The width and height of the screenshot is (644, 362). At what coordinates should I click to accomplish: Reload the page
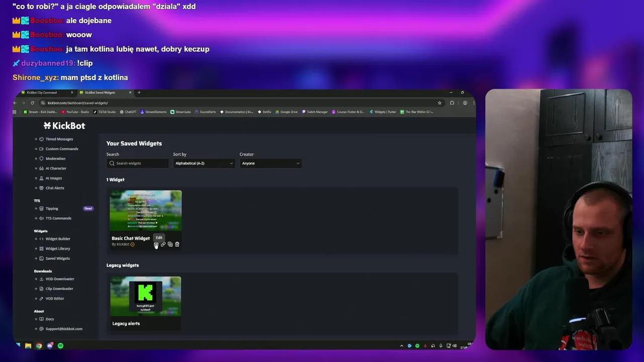[32, 103]
